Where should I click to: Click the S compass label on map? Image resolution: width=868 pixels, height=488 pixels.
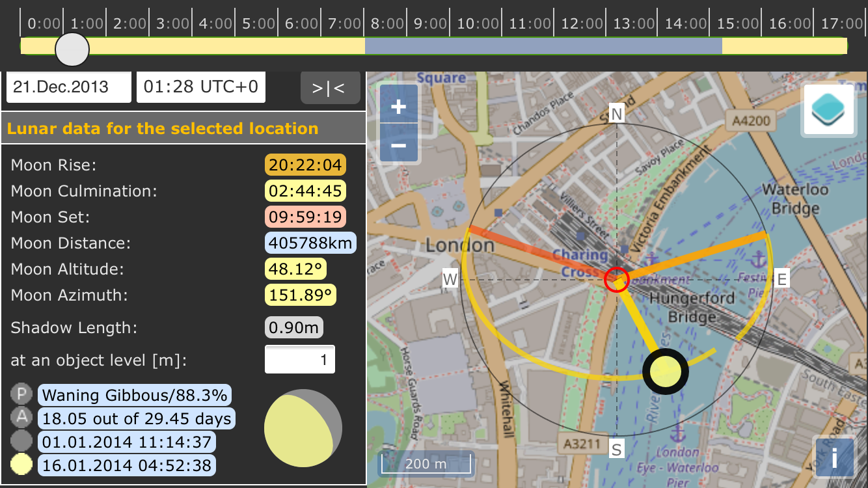pos(616,448)
